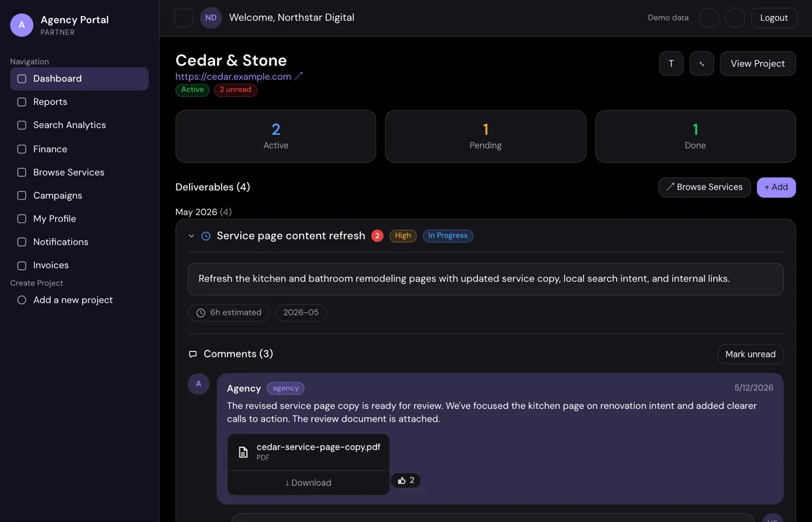The width and height of the screenshot is (812, 522).
Task: Click the High priority tag
Action: pos(403,236)
